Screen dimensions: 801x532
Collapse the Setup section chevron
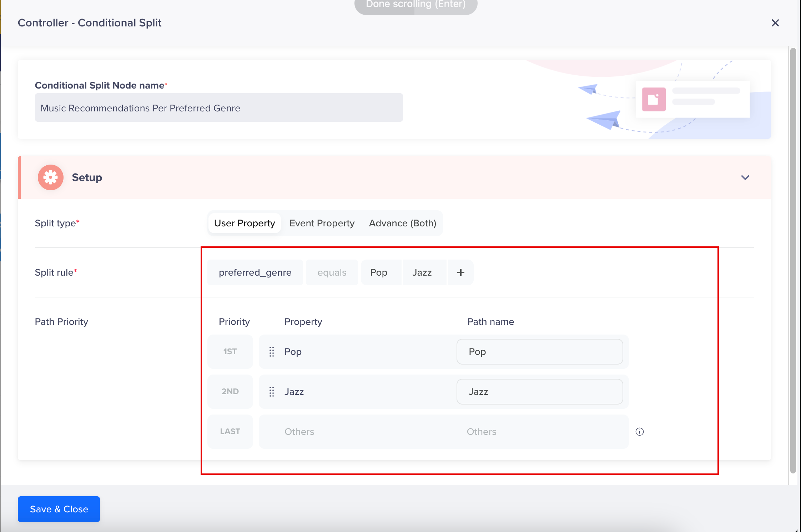(745, 177)
